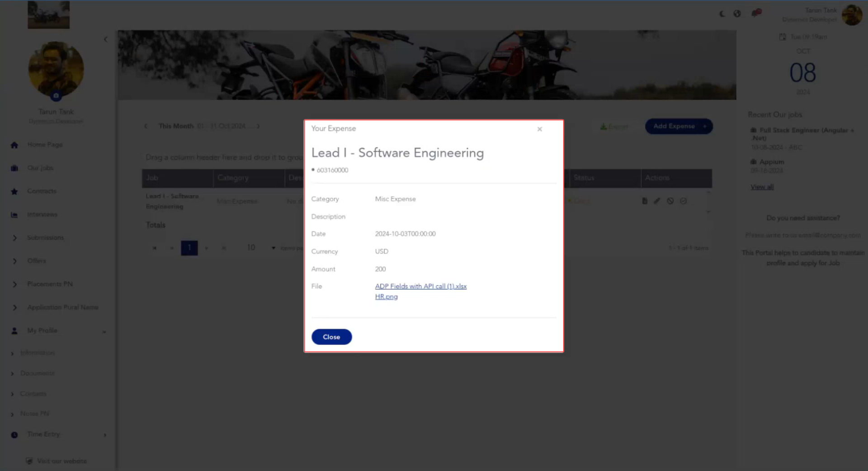Click the star icon beside Contracts

click(14, 192)
